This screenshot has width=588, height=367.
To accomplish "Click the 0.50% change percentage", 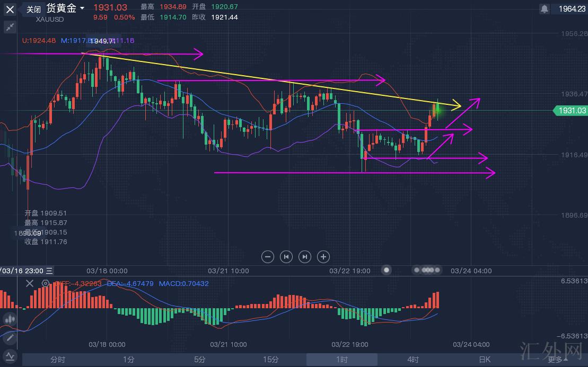I will click(x=125, y=17).
